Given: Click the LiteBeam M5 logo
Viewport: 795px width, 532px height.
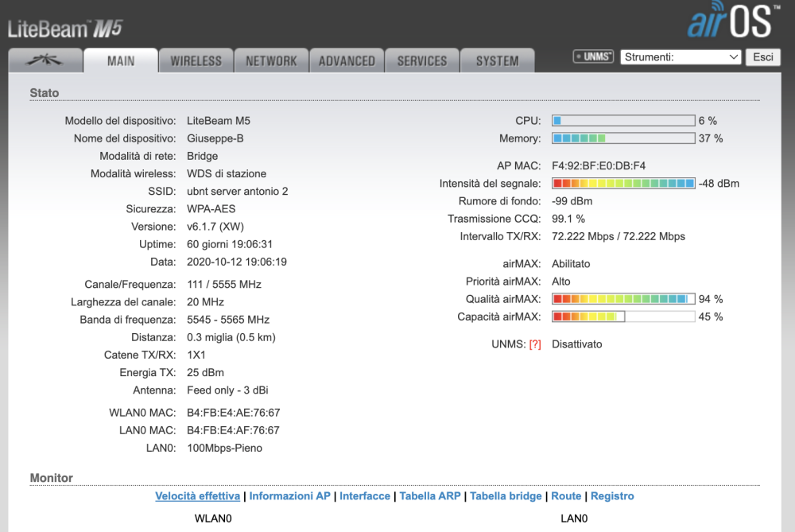Looking at the screenshot, I should click(x=65, y=29).
